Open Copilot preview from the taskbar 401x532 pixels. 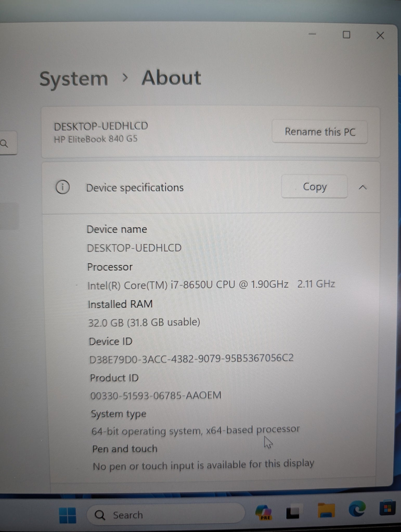[x=264, y=512]
